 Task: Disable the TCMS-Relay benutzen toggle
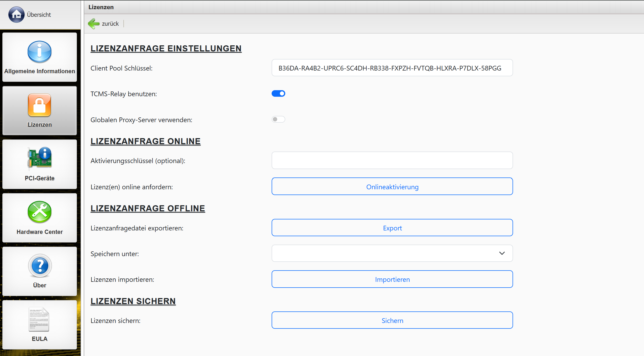[278, 94]
